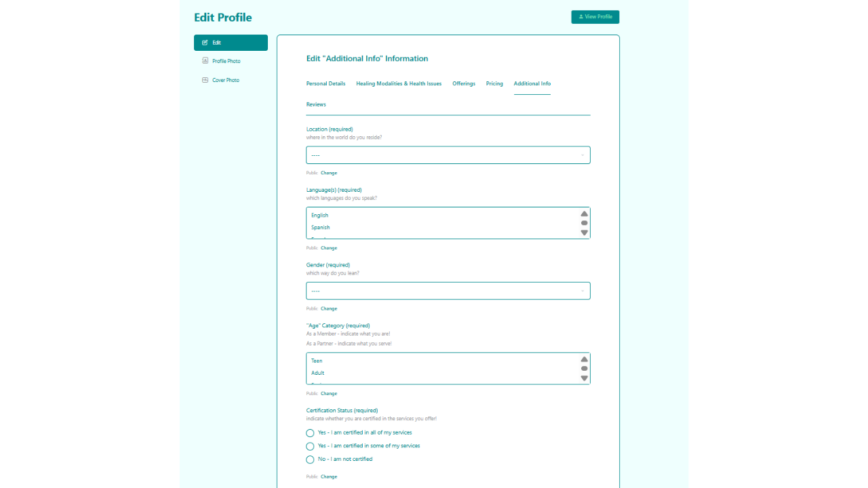Select Adult in the Age Category list
Viewport: 868px width, 488px height.
click(318, 373)
